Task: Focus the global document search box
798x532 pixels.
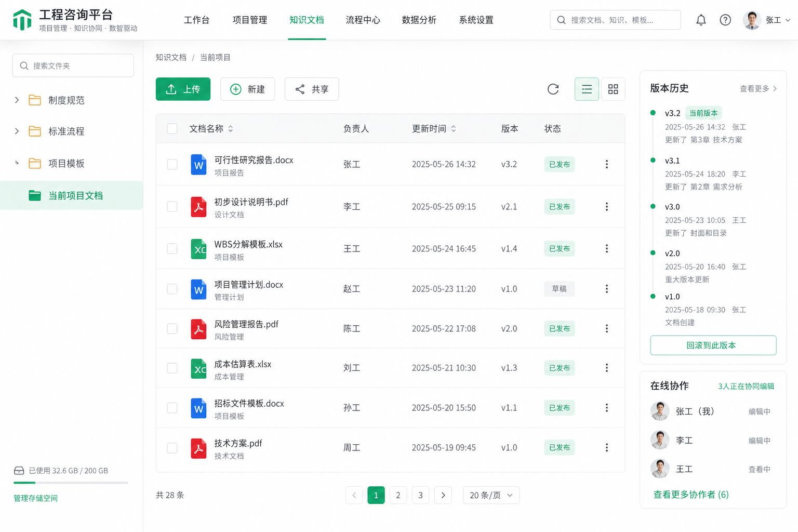Action: (615, 20)
